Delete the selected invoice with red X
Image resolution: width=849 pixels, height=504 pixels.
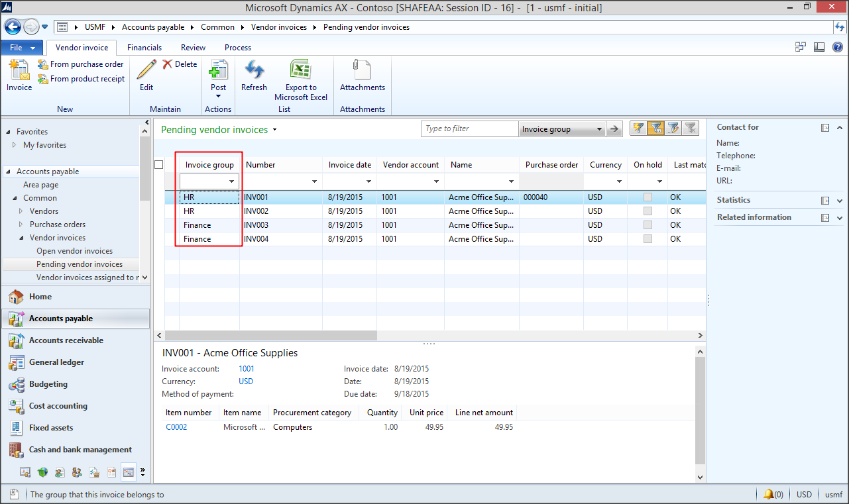click(x=180, y=64)
